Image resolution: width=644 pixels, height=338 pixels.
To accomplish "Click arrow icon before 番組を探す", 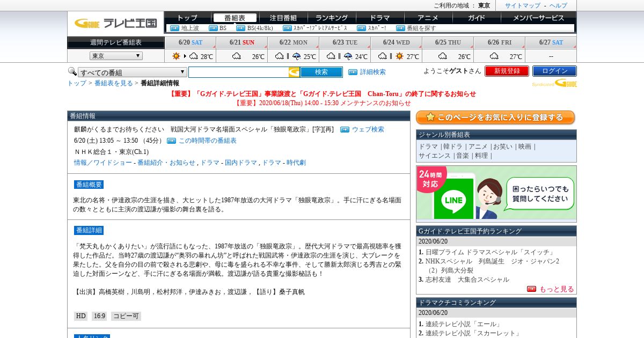I will click(x=400, y=28).
